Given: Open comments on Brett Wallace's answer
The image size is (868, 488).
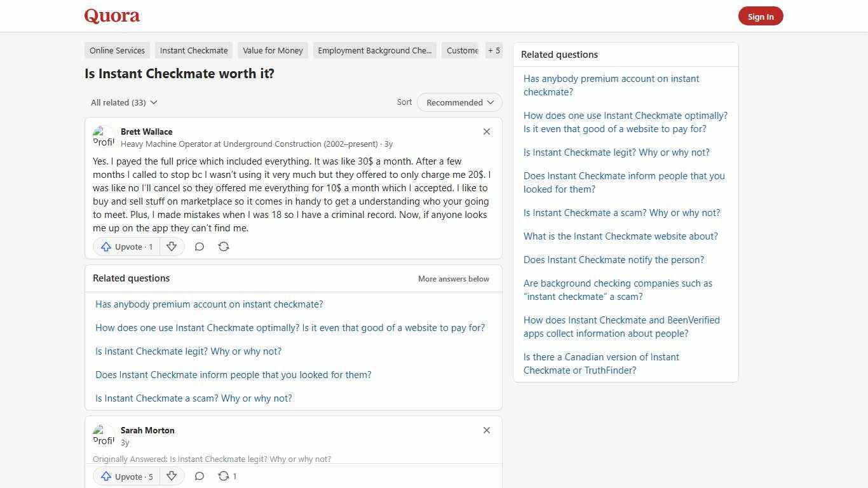Looking at the screenshot, I should click(199, 247).
